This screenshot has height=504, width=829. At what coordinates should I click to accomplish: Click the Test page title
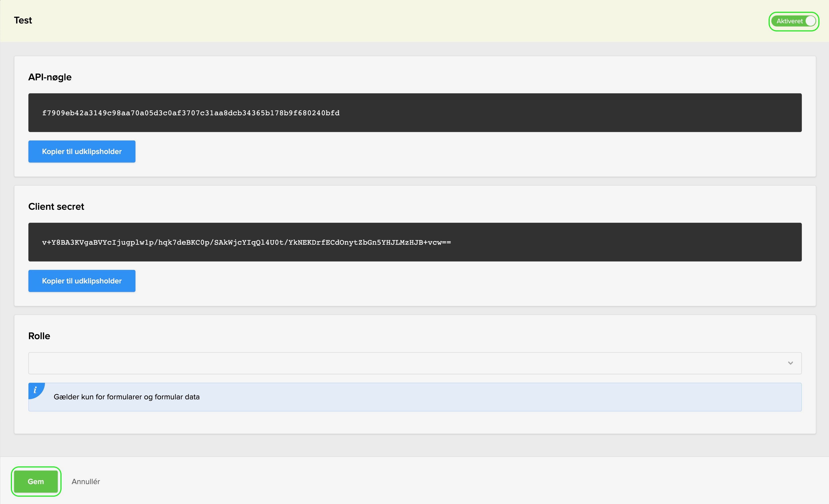pos(23,21)
